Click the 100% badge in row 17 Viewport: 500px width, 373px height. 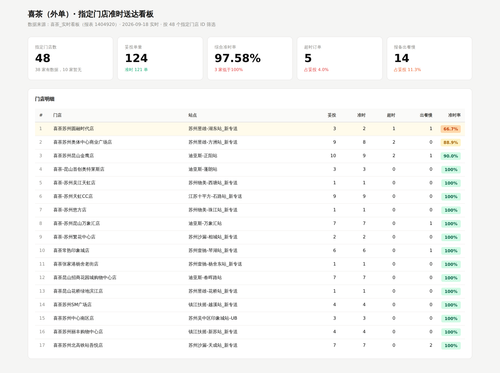tap(451, 346)
